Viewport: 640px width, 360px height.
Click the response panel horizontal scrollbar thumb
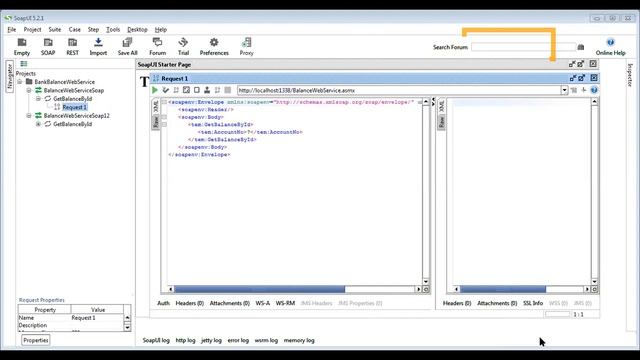(x=503, y=289)
